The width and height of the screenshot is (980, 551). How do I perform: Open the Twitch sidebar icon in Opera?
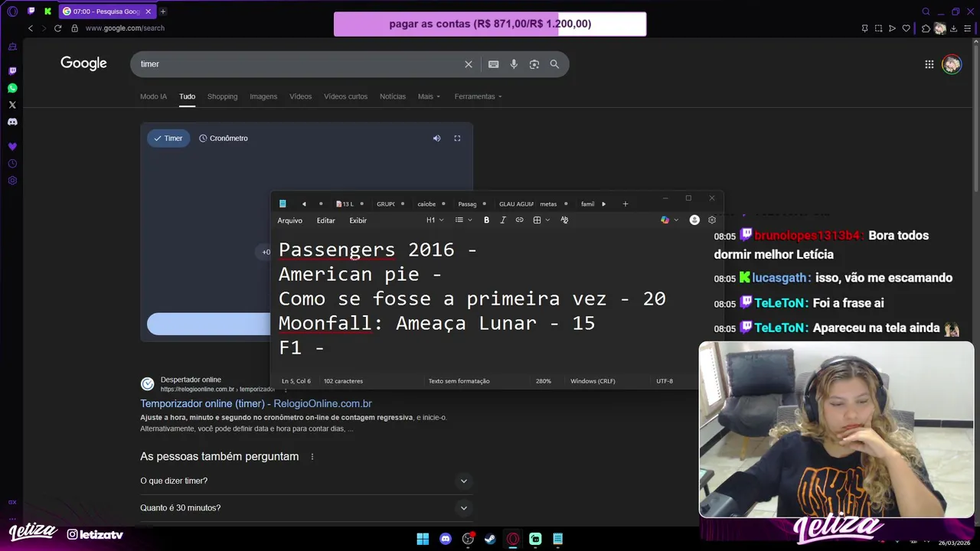pyautogui.click(x=12, y=71)
